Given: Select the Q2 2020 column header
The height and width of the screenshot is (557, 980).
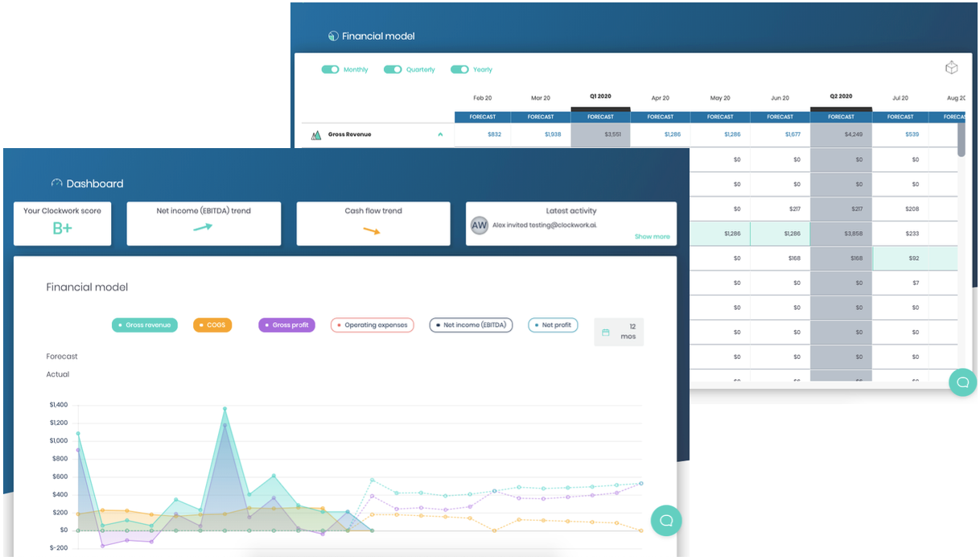Looking at the screenshot, I should [x=840, y=95].
